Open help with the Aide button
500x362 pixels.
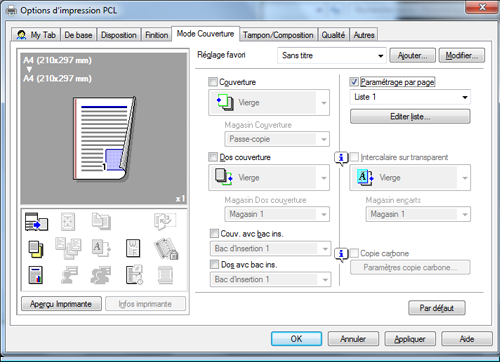pos(467,339)
